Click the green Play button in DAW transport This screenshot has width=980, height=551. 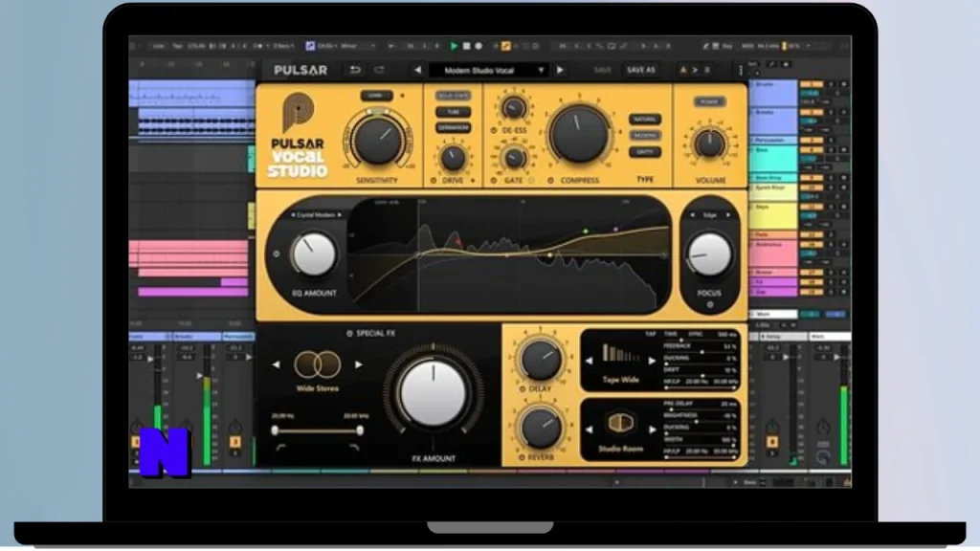point(454,46)
